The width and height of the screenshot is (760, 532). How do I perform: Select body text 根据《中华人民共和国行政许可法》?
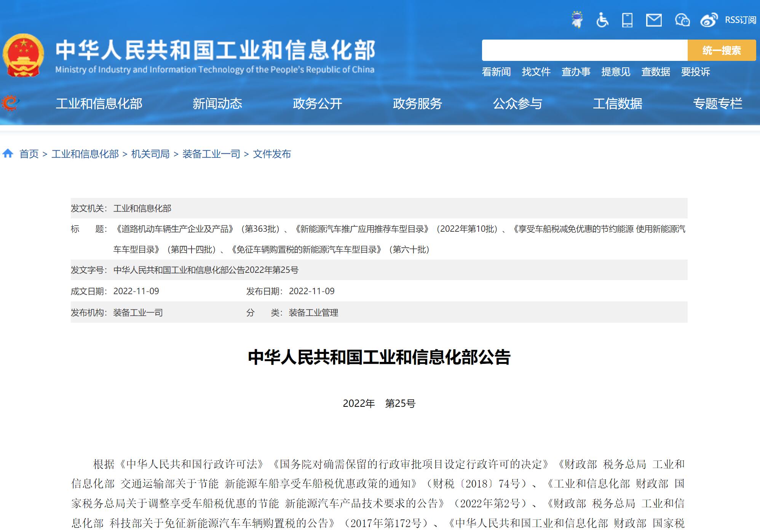point(179,464)
